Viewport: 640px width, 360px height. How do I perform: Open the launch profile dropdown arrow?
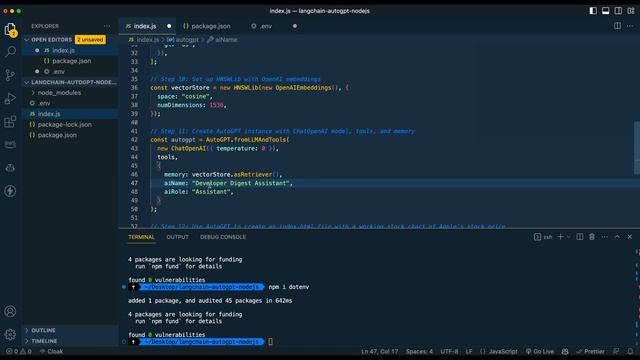568,237
